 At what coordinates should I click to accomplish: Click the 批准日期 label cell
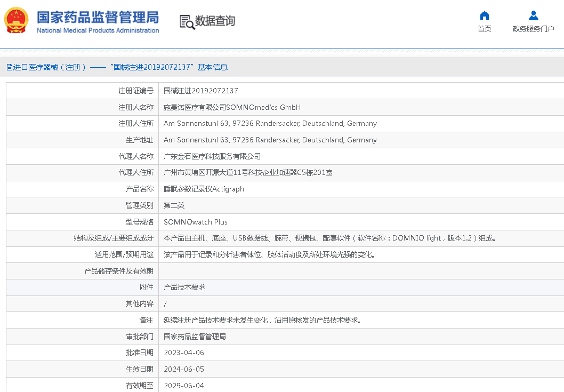pos(83,353)
